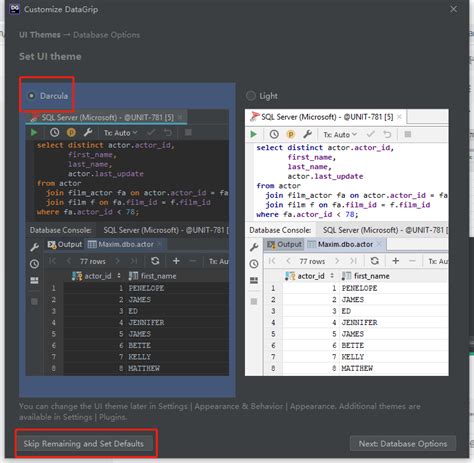This screenshot has height=463, width=474.
Task: Switch to the Output tab in the Darcula preview
Action: click(65, 244)
